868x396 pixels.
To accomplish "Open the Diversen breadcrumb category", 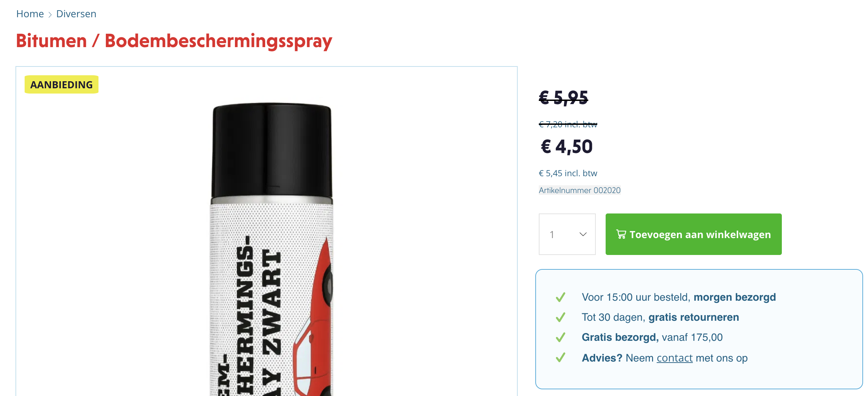I will tap(76, 14).
